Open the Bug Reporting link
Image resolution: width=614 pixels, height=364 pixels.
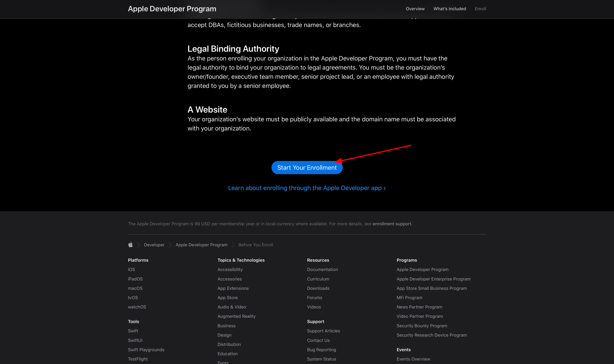click(321, 350)
